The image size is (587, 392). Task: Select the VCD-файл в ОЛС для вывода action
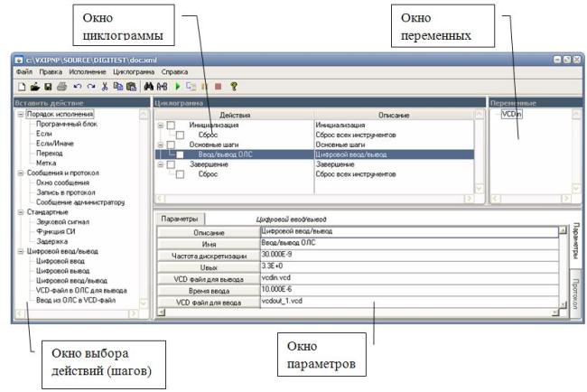[81, 291]
